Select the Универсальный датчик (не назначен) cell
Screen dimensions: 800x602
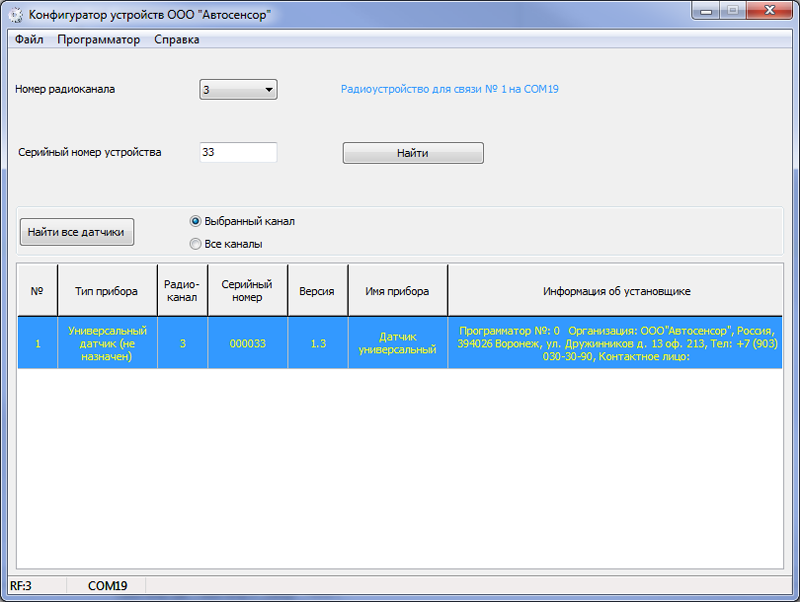click(107, 343)
